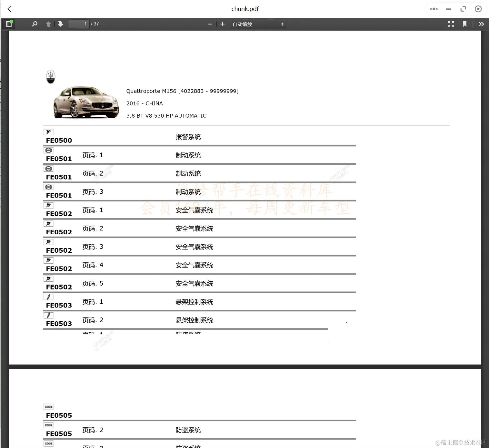Click the Maserati trident logo
Image resolution: width=489 pixels, height=448 pixels.
pyautogui.click(x=51, y=77)
